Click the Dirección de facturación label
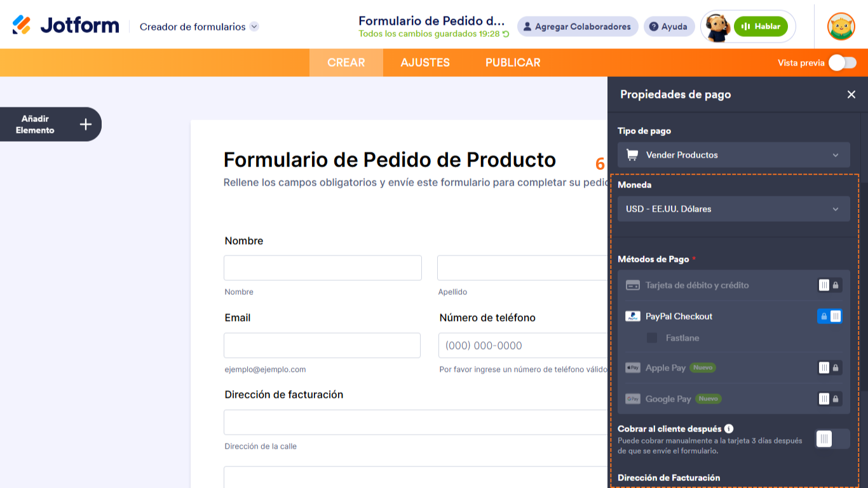 284,395
